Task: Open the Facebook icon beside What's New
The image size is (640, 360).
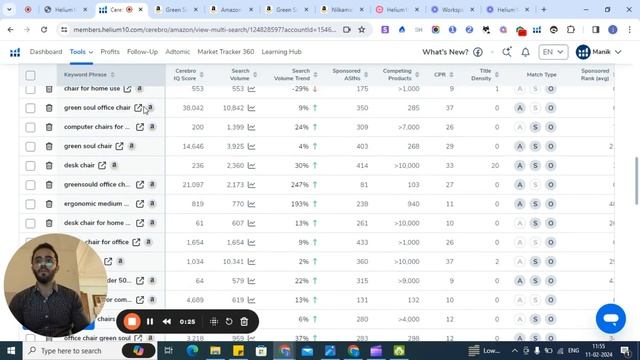Action: (x=478, y=52)
